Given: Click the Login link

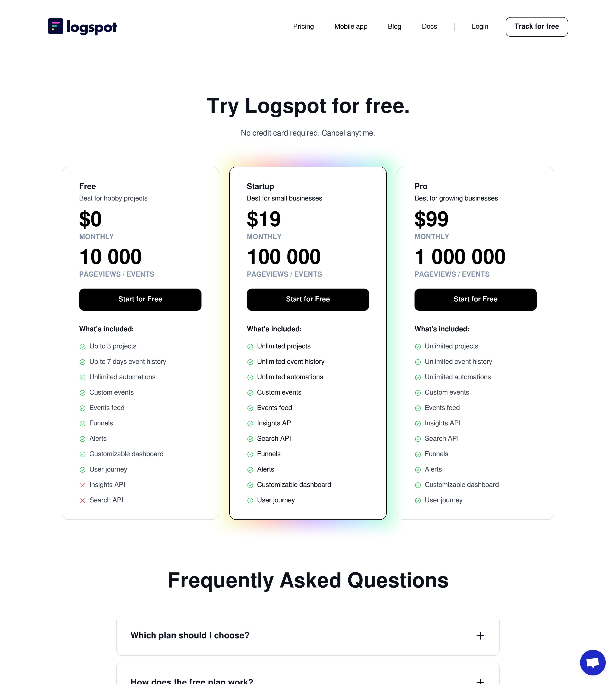Looking at the screenshot, I should [480, 26].
